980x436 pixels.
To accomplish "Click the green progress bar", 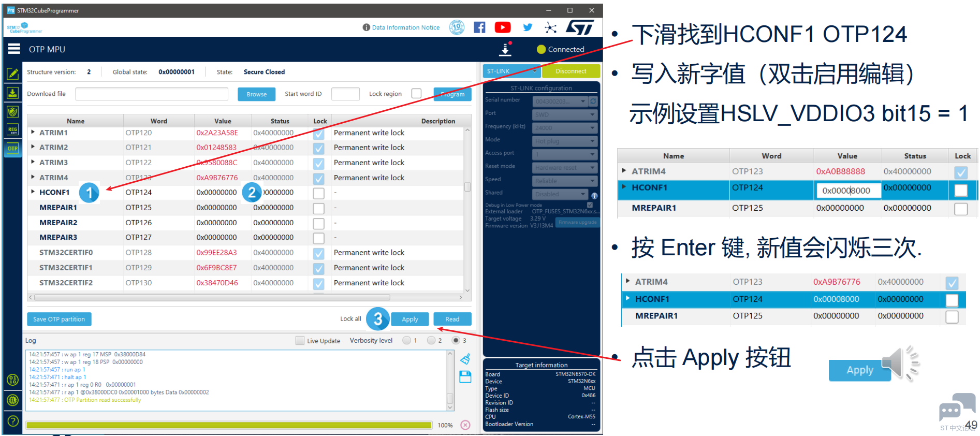I will [x=229, y=425].
